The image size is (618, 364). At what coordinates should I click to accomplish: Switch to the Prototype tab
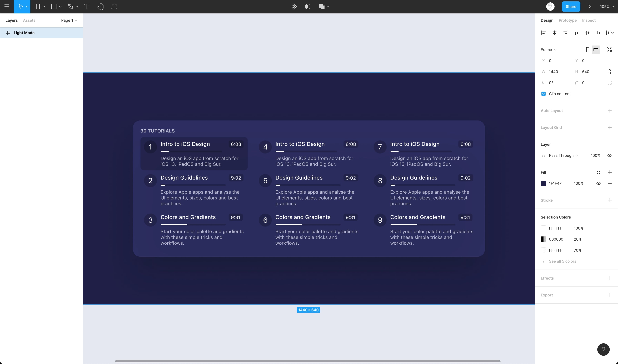pos(567,20)
